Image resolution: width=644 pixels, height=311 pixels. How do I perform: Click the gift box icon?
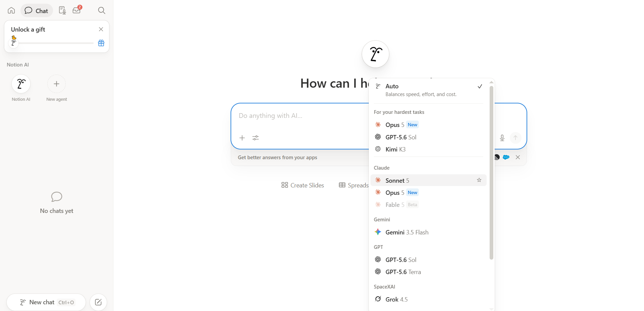(x=101, y=43)
